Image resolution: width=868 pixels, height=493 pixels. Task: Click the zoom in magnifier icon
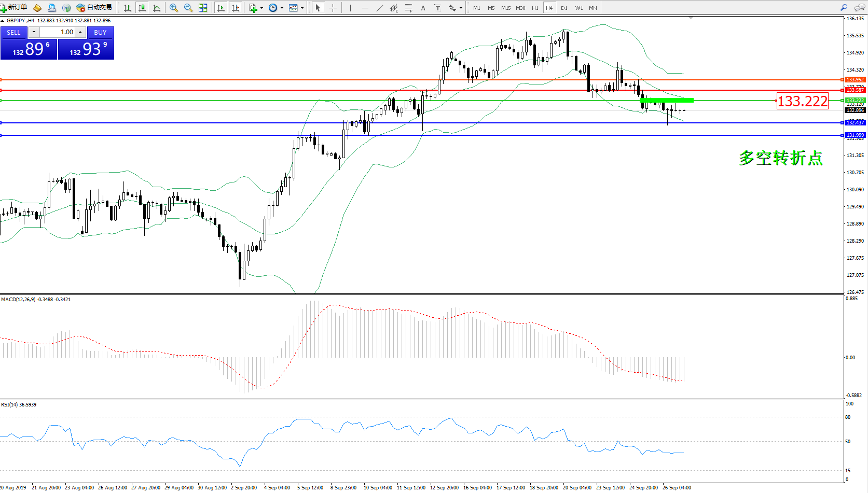pyautogui.click(x=174, y=8)
